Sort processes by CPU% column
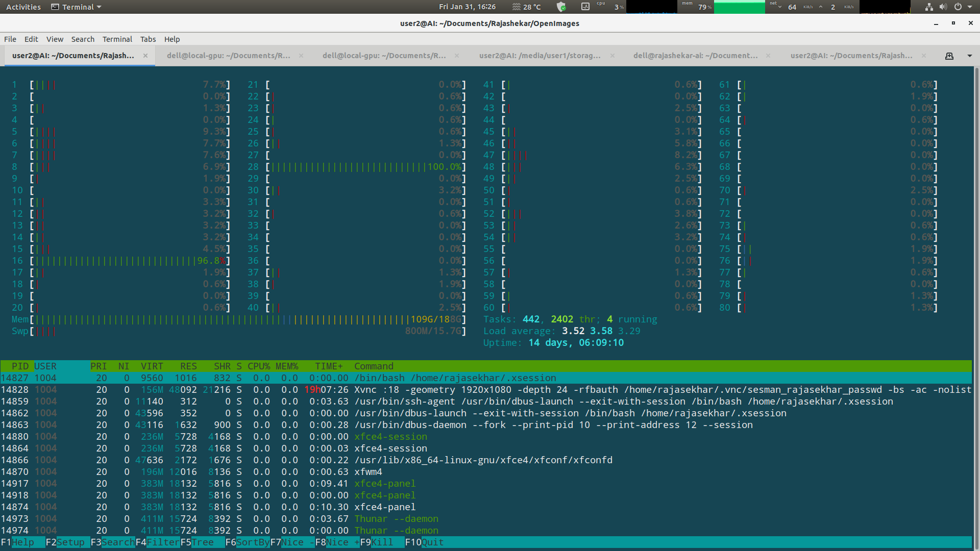Image resolution: width=980 pixels, height=551 pixels. pyautogui.click(x=258, y=366)
